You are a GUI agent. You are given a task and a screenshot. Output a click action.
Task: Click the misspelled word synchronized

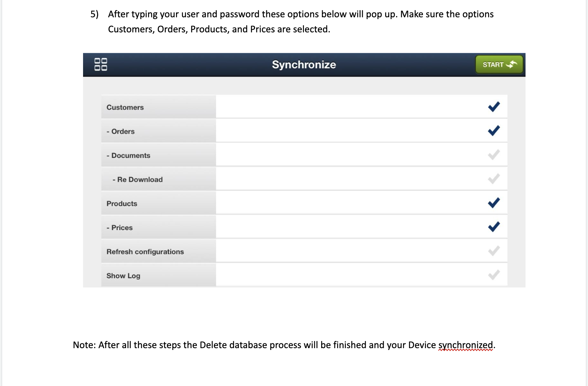466,345
